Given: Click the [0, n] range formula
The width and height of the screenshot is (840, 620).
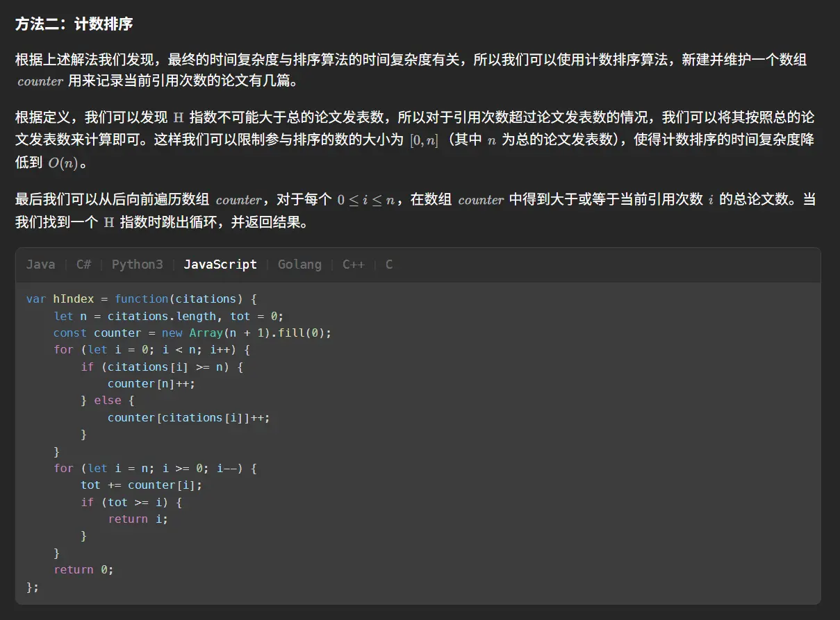Looking at the screenshot, I should coord(424,140).
